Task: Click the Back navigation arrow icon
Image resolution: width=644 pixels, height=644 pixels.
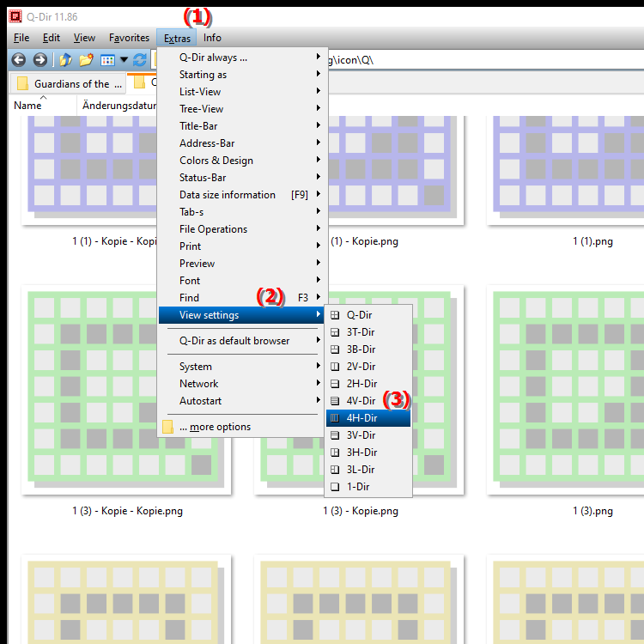Action: click(19, 60)
